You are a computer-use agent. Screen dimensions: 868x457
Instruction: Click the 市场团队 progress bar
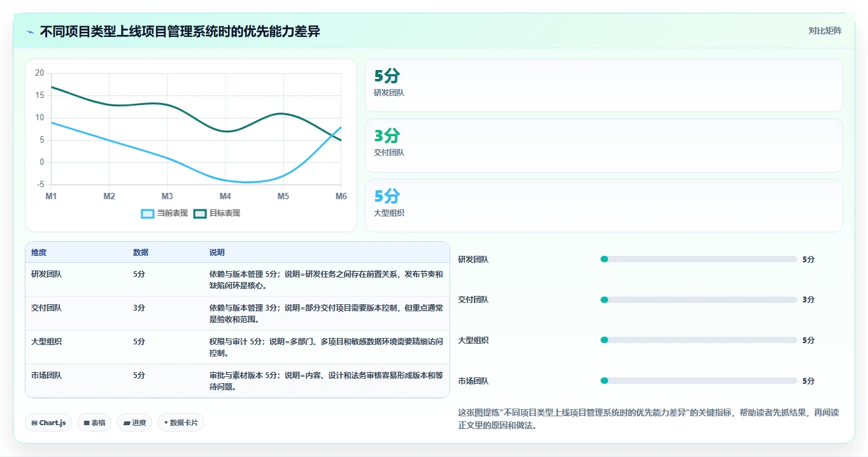699,381
